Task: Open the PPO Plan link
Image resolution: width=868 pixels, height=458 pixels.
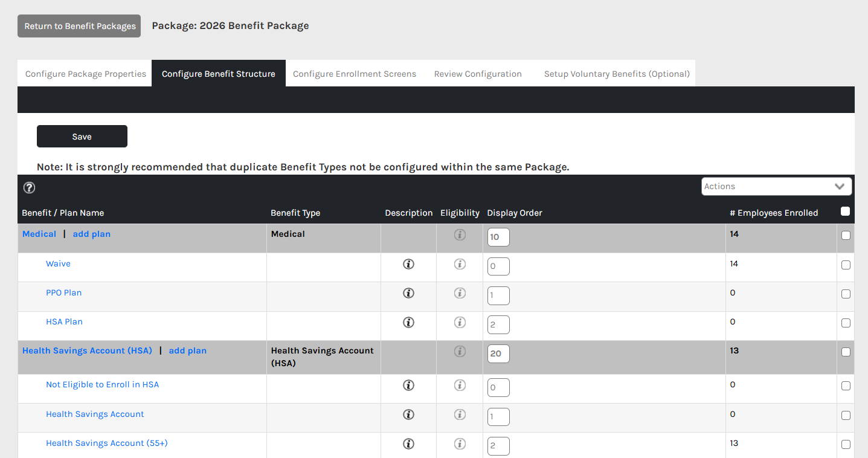Action: pos(64,292)
